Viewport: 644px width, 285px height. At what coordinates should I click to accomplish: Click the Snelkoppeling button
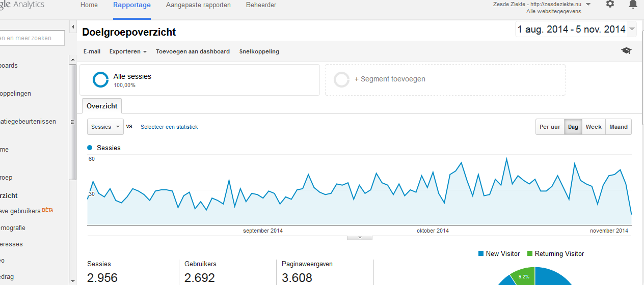point(259,51)
